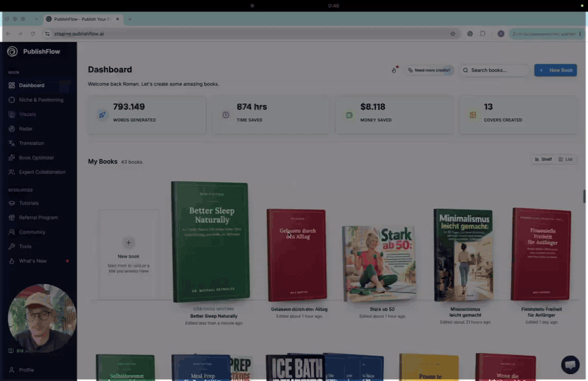Open the Finanzielle Freiheit für Anfänger cover
The image size is (588, 381).
click(541, 254)
